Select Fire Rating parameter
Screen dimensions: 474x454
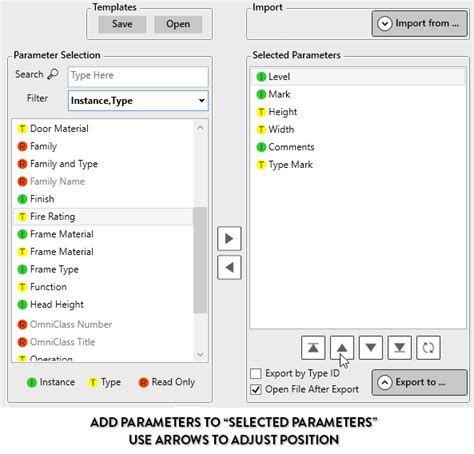[103, 217]
